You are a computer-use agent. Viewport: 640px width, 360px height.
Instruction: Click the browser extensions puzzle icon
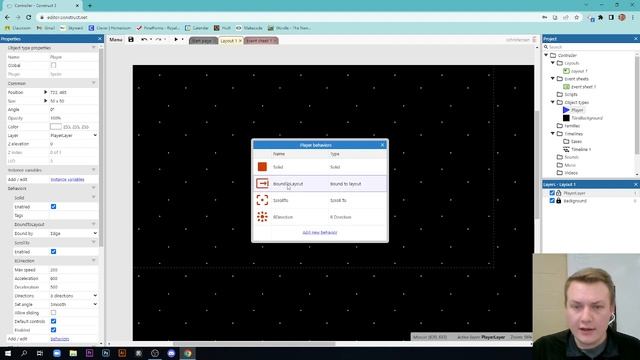[x=600, y=18]
